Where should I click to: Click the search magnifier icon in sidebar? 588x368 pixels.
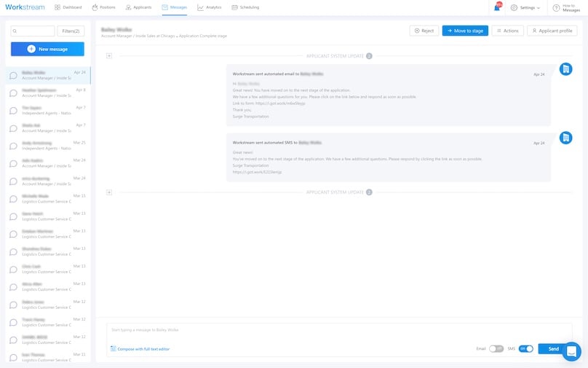[16, 31]
